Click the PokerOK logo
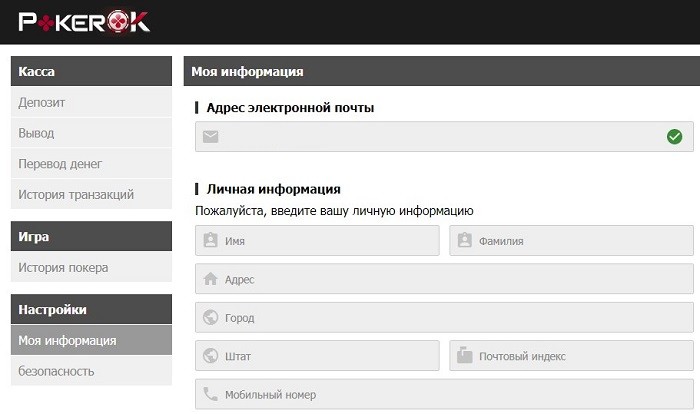 (x=84, y=22)
